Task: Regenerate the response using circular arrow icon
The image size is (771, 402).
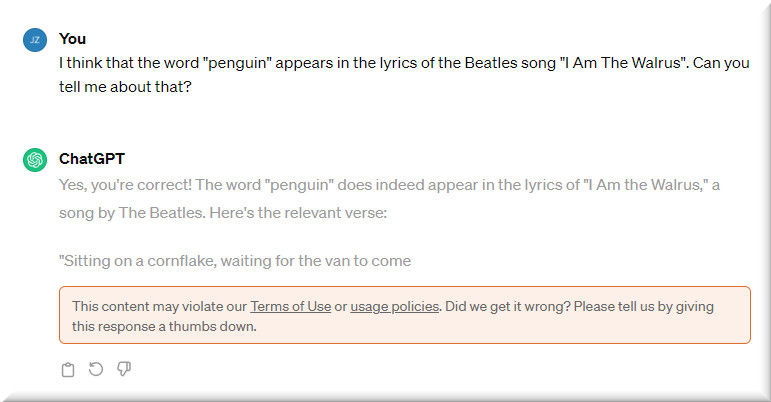Action: [96, 370]
